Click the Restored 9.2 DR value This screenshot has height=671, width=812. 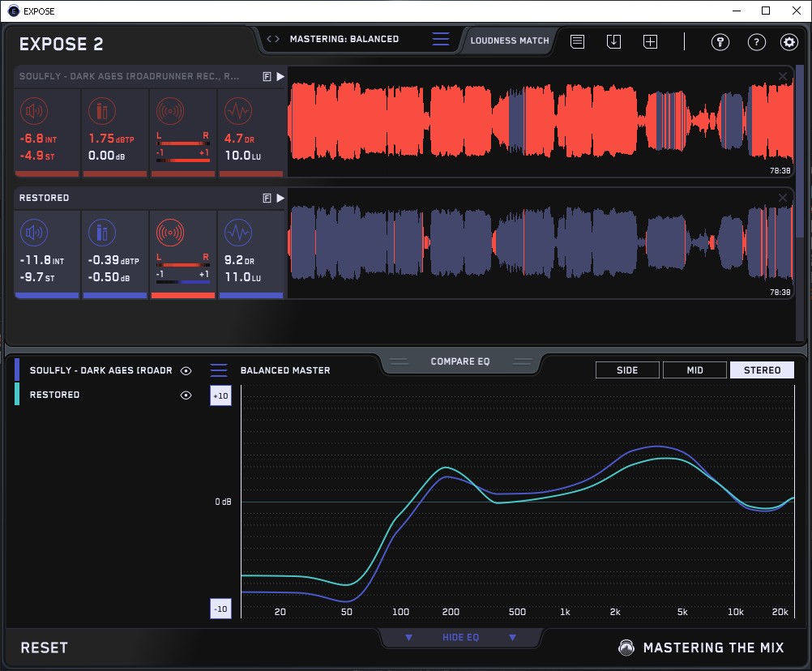click(239, 260)
